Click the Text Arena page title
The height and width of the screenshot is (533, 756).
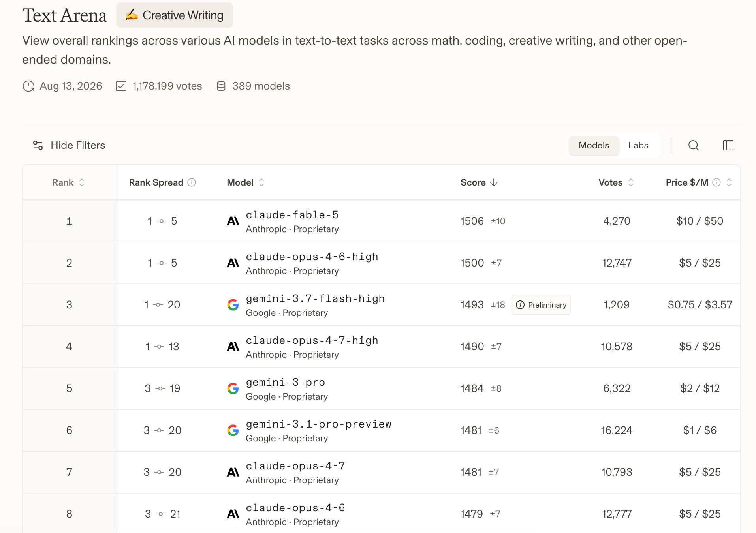(x=64, y=16)
